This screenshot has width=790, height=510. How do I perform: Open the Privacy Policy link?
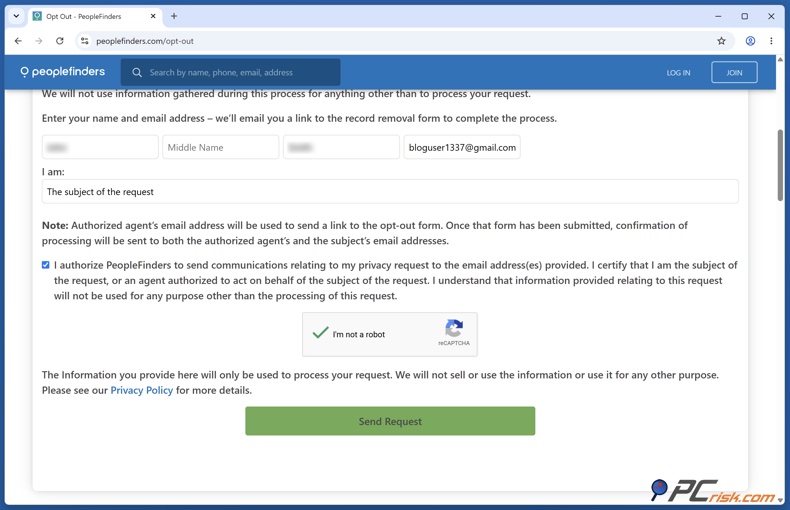[142, 390]
